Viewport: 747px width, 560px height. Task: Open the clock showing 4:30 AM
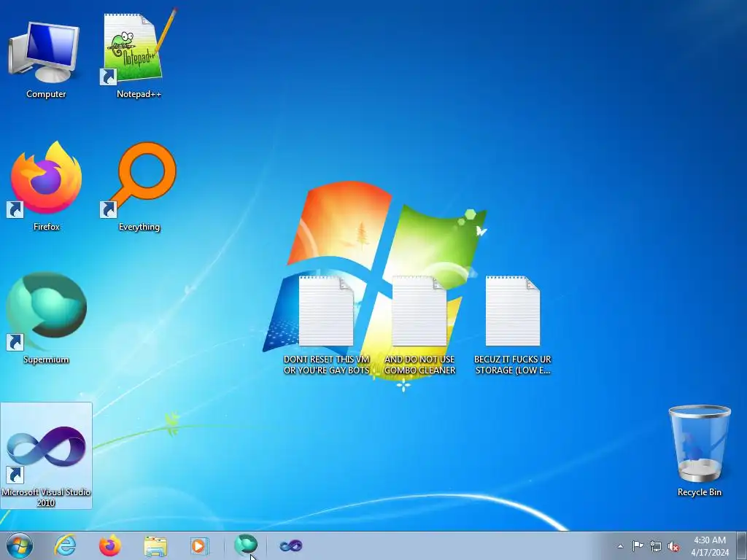[x=710, y=545]
